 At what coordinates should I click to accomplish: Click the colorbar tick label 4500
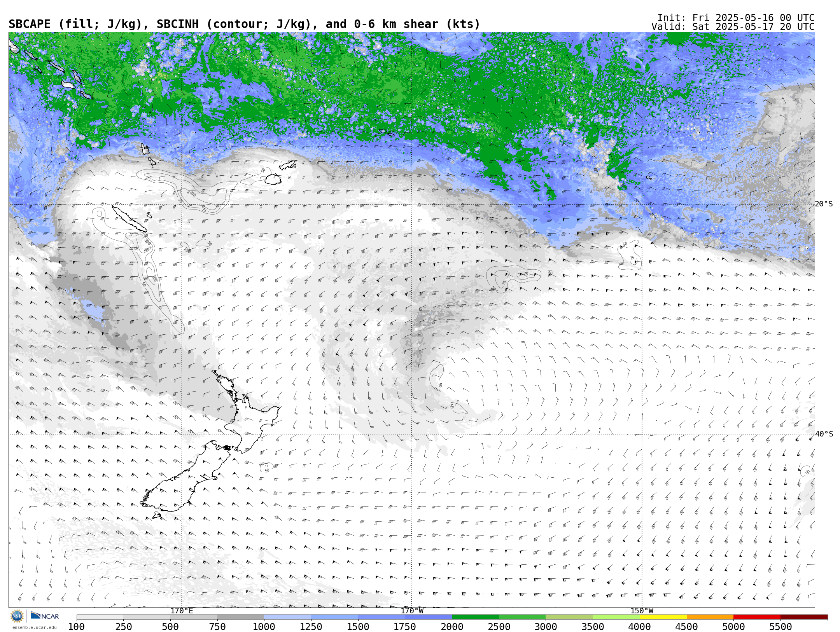tap(687, 627)
